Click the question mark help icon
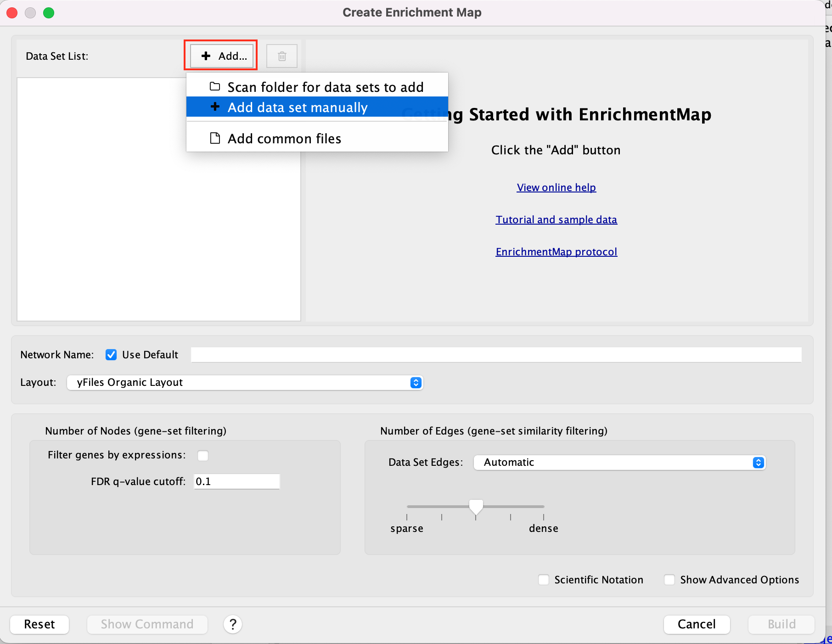Screen dimensions: 832x644 [x=233, y=624]
